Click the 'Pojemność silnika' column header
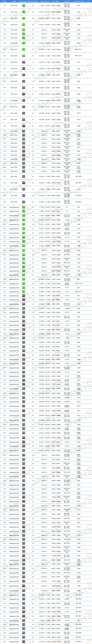Screen dimensions: 92x644 click(33, 1)
